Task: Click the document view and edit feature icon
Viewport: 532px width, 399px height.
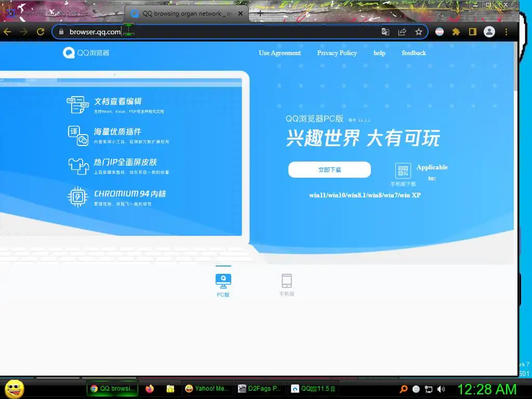Action: (x=78, y=104)
